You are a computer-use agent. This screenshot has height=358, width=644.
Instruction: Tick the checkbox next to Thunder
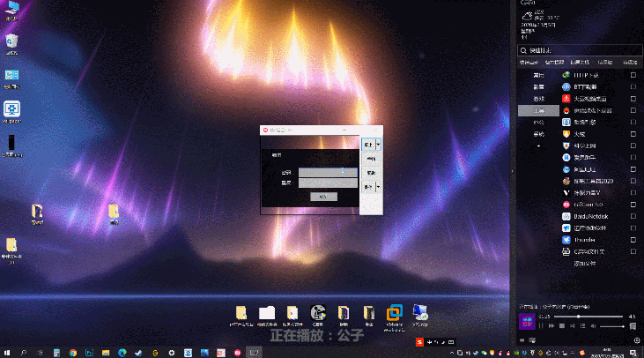pyautogui.click(x=633, y=238)
